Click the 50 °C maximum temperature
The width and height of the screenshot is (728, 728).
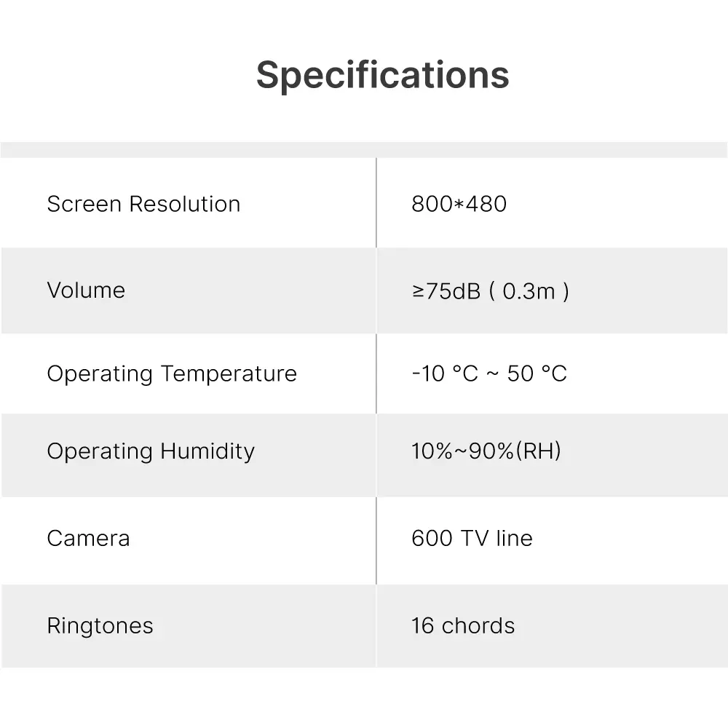537,373
